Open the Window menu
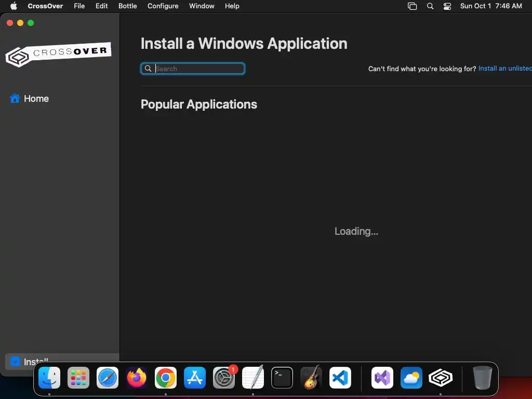 point(202,6)
